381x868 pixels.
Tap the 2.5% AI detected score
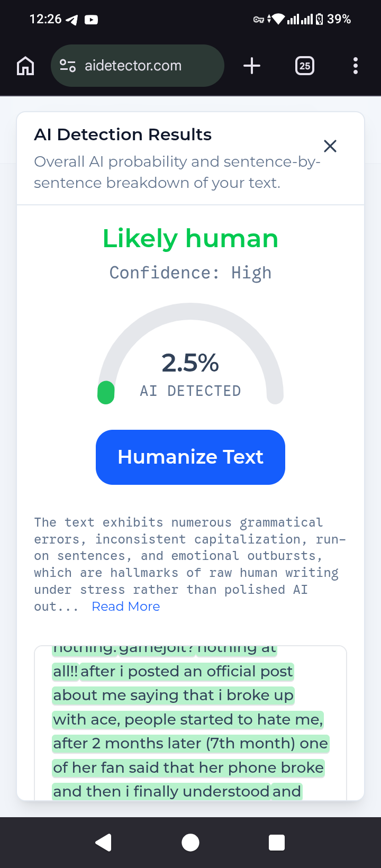[190, 363]
